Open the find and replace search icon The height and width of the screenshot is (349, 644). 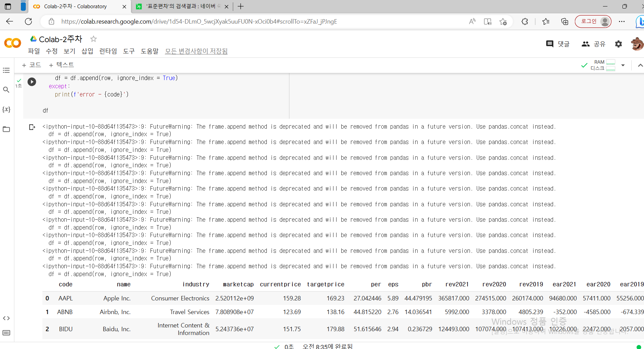[6, 90]
